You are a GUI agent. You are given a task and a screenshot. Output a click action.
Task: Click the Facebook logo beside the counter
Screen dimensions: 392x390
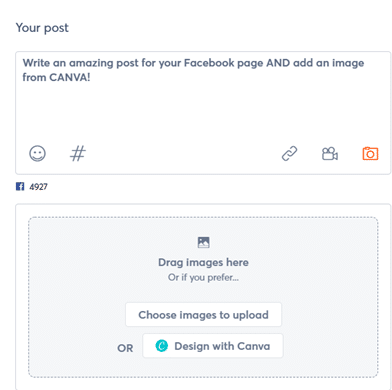tap(20, 186)
